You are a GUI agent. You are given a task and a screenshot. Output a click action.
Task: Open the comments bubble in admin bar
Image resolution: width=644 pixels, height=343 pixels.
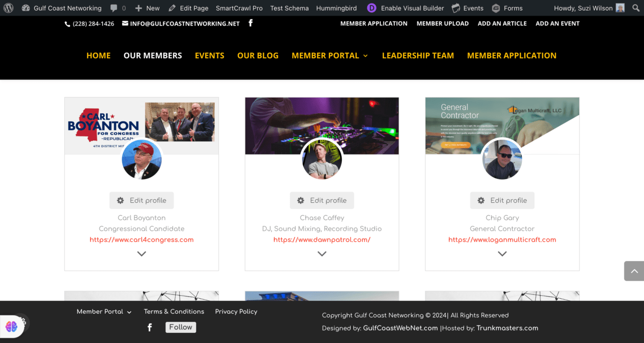coord(118,8)
